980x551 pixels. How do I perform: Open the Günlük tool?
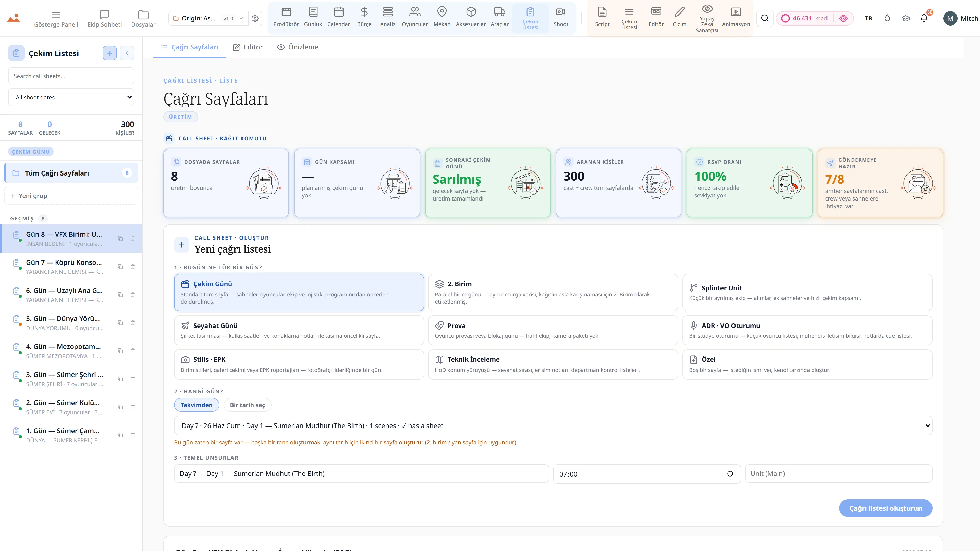point(313,17)
